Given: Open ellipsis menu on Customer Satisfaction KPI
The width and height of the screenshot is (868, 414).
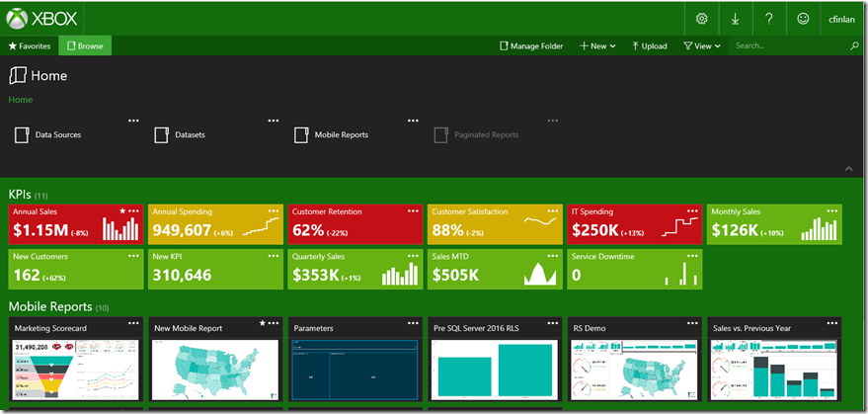Looking at the screenshot, I should 552,211.
